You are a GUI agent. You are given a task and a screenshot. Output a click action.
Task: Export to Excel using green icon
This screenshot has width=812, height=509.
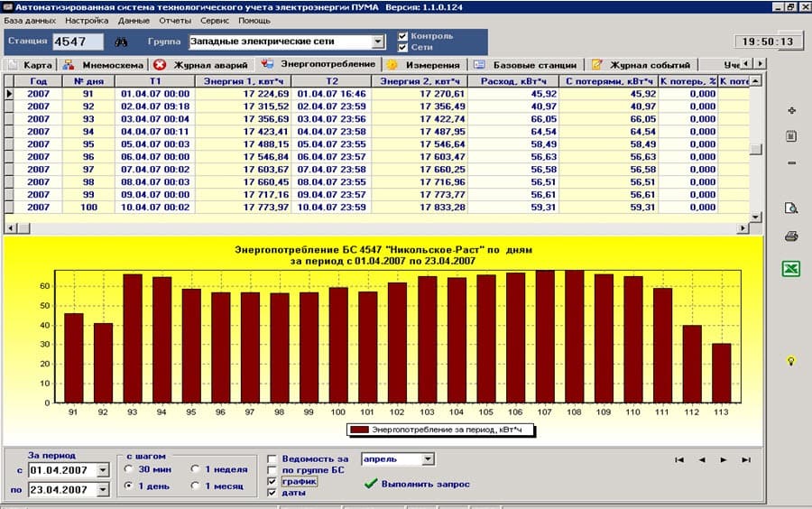click(790, 269)
